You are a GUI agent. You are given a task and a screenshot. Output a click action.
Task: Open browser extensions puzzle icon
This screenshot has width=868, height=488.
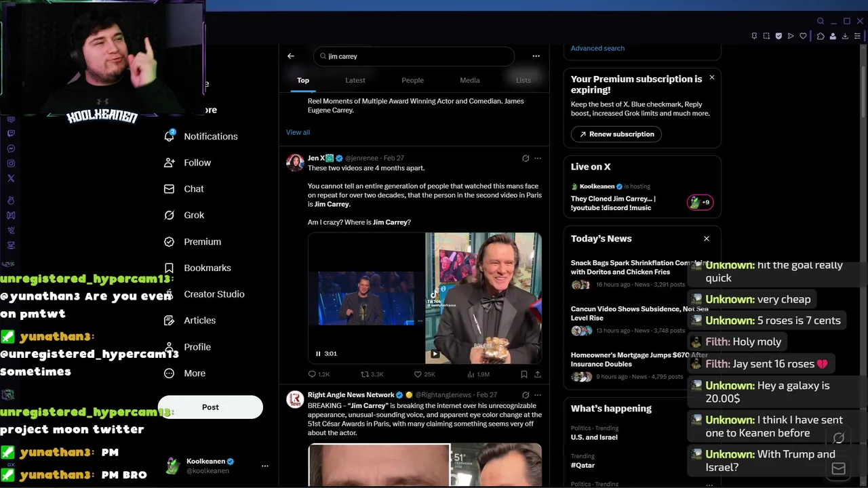click(821, 36)
